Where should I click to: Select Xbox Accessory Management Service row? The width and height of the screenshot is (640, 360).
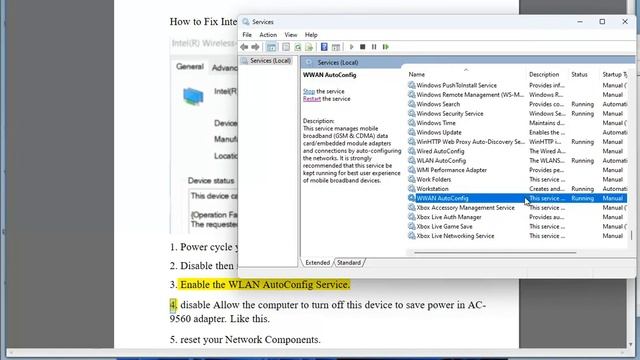coord(517,208)
